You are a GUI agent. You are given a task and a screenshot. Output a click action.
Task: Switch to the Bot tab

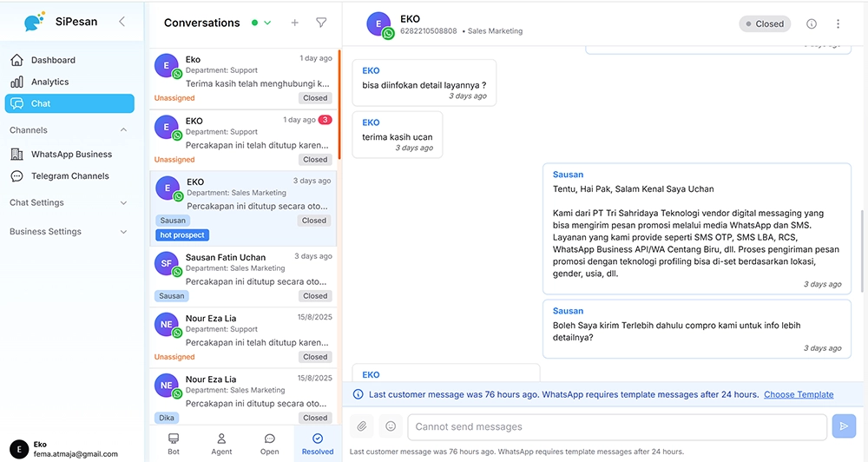click(x=174, y=444)
